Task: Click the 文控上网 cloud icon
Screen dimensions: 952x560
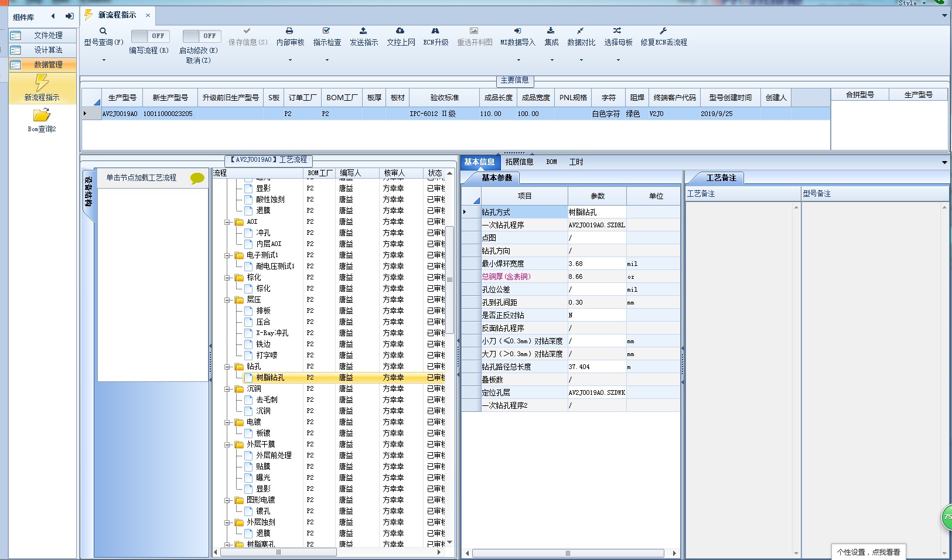Action: (x=400, y=30)
